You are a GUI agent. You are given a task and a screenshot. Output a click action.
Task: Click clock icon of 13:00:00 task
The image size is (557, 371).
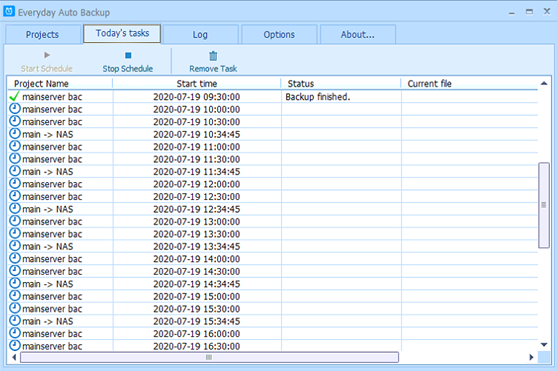coord(15,221)
